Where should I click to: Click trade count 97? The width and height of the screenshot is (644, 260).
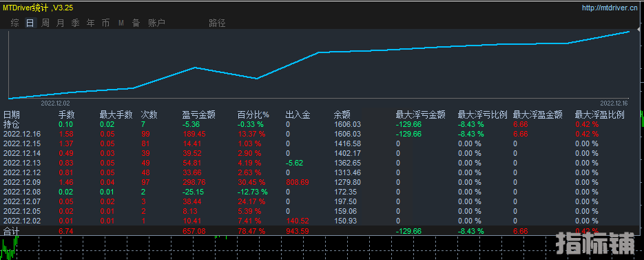pos(145,182)
